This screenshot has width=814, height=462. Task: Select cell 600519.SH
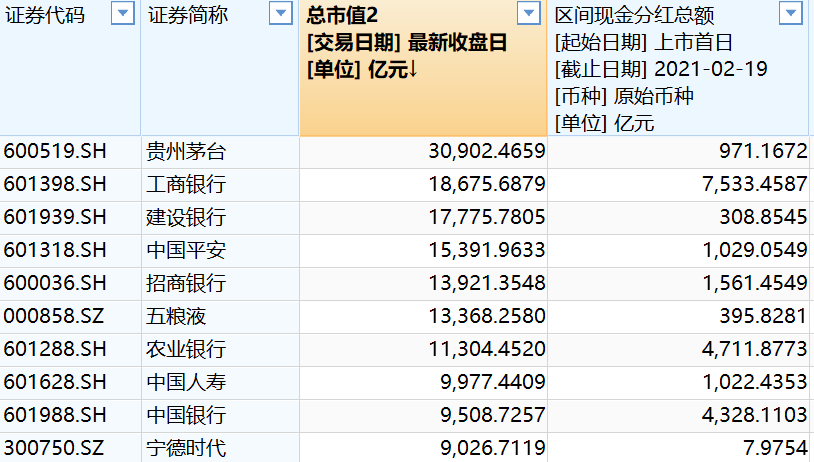click(70, 152)
